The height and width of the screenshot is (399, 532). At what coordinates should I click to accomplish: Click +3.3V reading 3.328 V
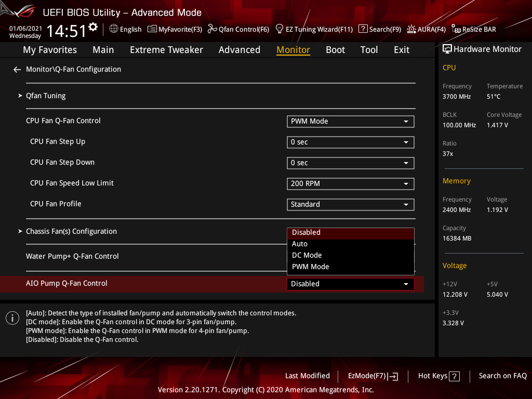pyautogui.click(x=453, y=323)
